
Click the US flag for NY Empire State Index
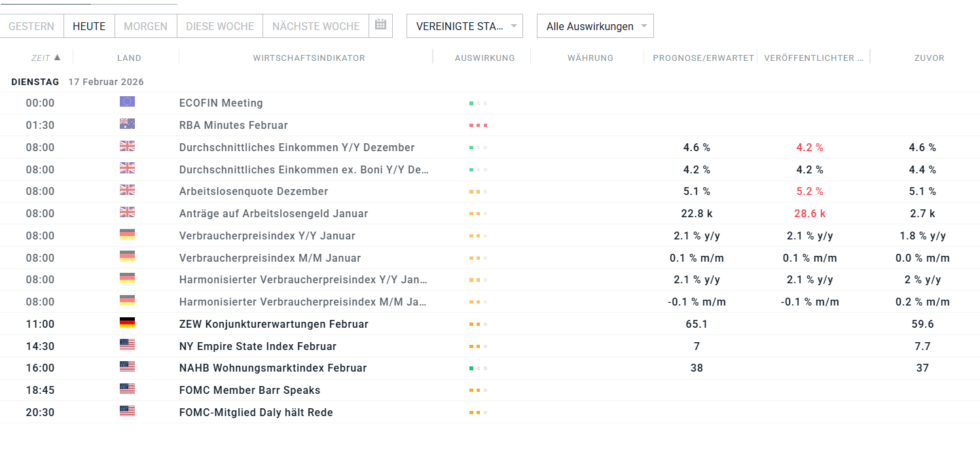[127, 345]
